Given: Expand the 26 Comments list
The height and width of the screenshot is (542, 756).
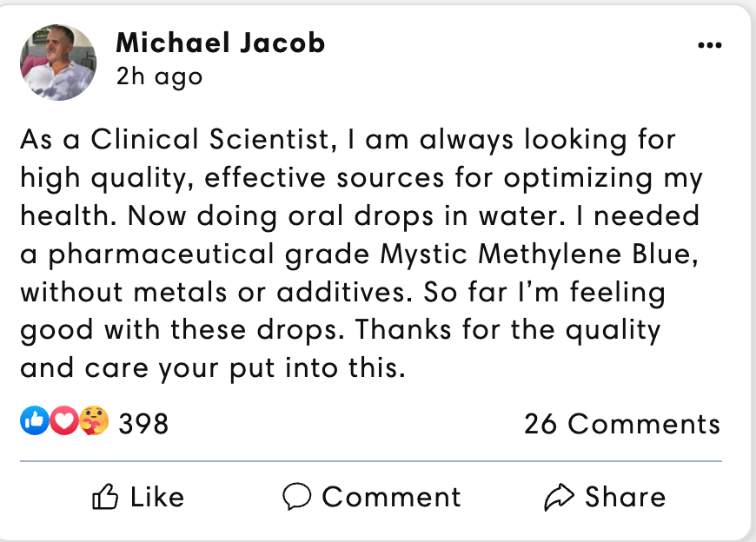Looking at the screenshot, I should pyautogui.click(x=622, y=424).
